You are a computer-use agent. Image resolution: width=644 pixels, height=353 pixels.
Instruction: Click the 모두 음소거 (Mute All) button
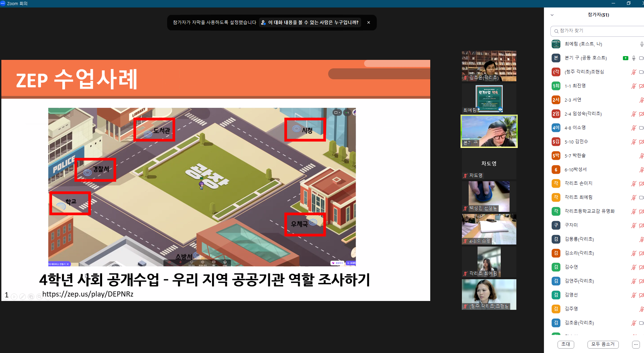[x=603, y=344]
